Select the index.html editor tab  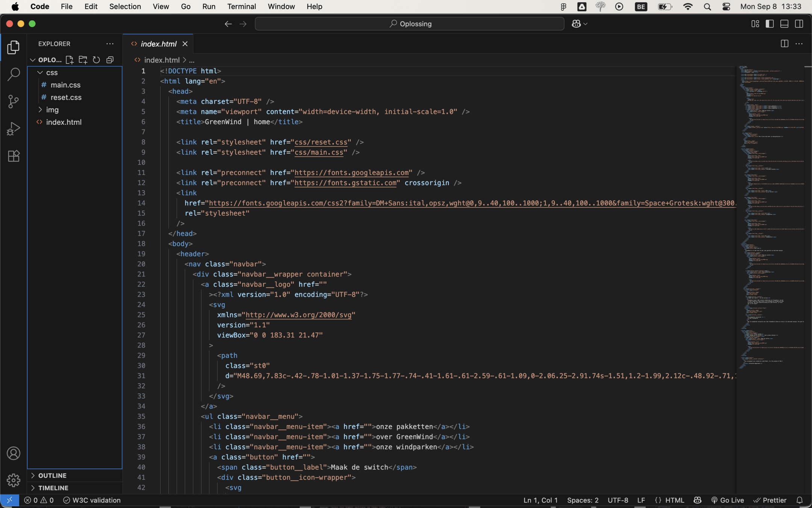click(158, 44)
